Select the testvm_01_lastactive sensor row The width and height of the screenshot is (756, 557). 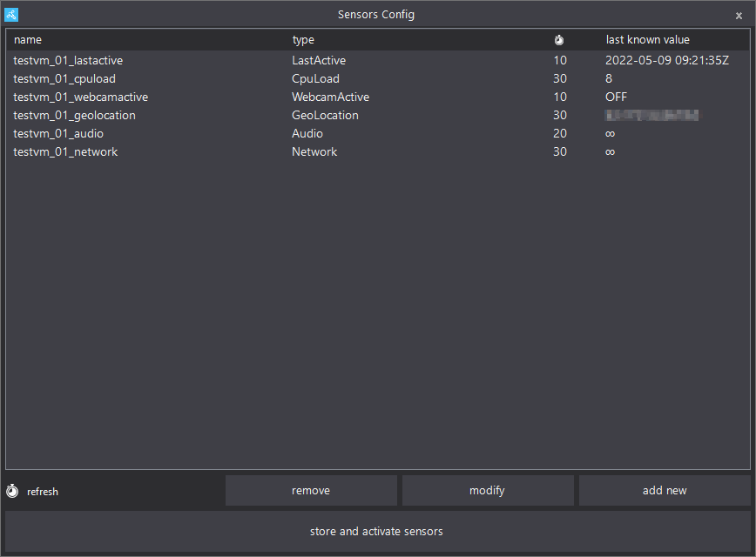[68, 61]
